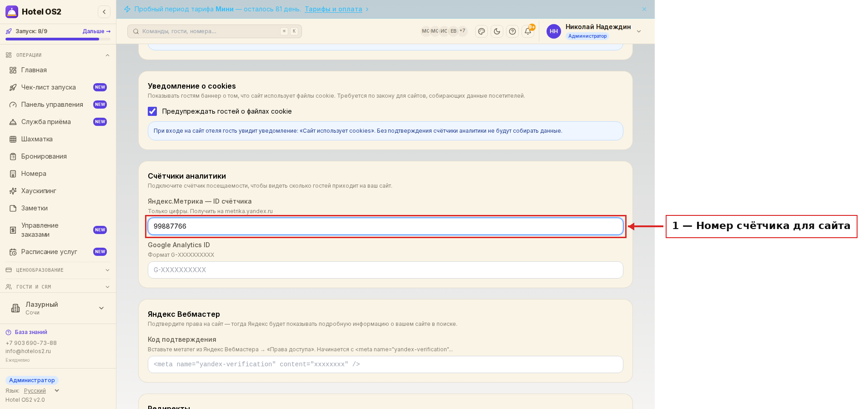The image size is (868, 409).
Task: Open the +7 more users badge
Action: point(462,31)
